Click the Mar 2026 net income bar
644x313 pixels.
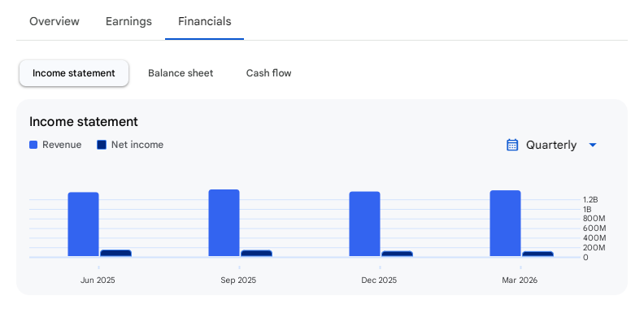coord(537,254)
